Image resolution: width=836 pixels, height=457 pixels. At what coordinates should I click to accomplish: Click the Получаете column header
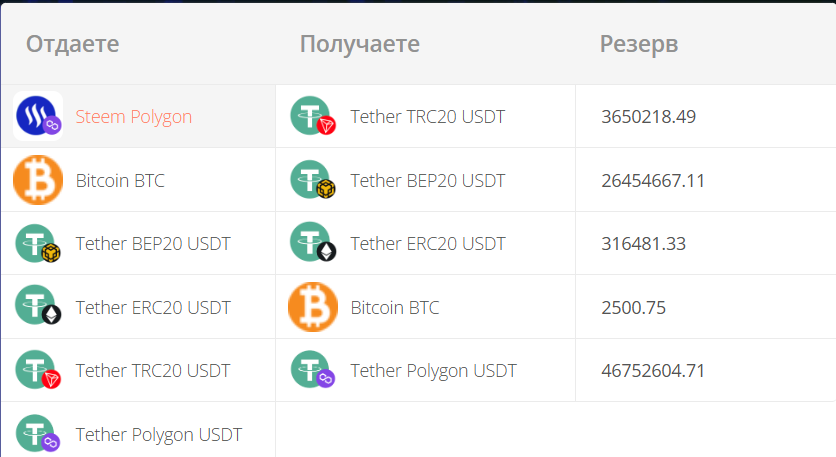click(x=360, y=44)
